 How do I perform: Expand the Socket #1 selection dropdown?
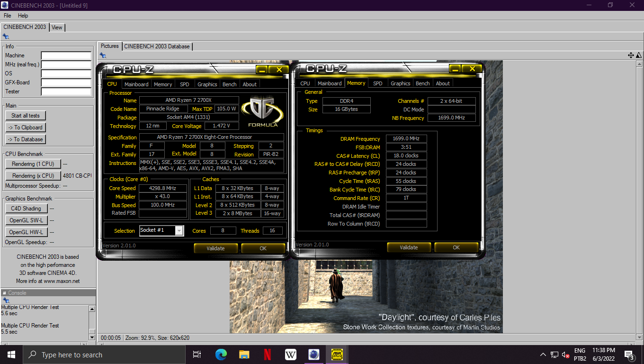point(179,231)
